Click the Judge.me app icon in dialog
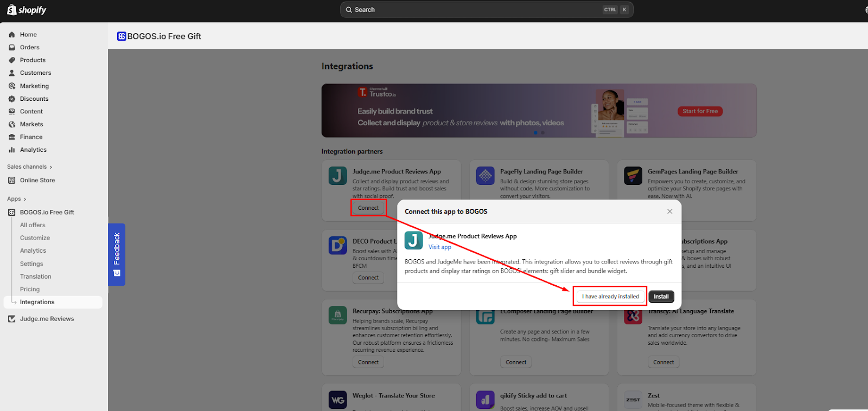The width and height of the screenshot is (868, 411). pyautogui.click(x=413, y=241)
